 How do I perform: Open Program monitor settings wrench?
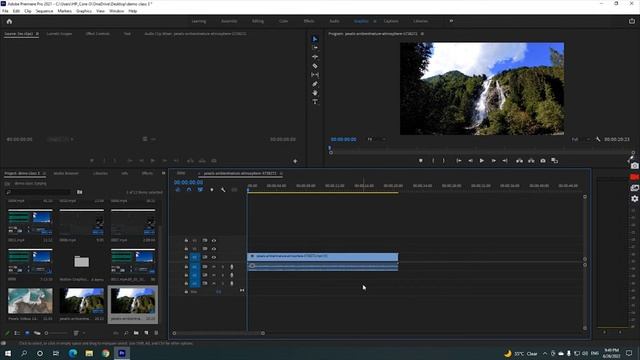pyautogui.click(x=598, y=140)
